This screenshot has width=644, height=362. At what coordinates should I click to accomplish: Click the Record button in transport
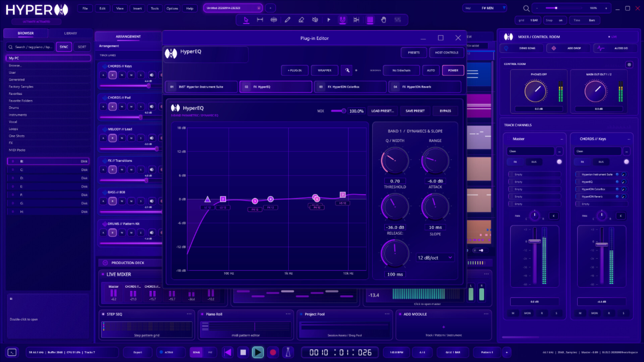coord(273,352)
